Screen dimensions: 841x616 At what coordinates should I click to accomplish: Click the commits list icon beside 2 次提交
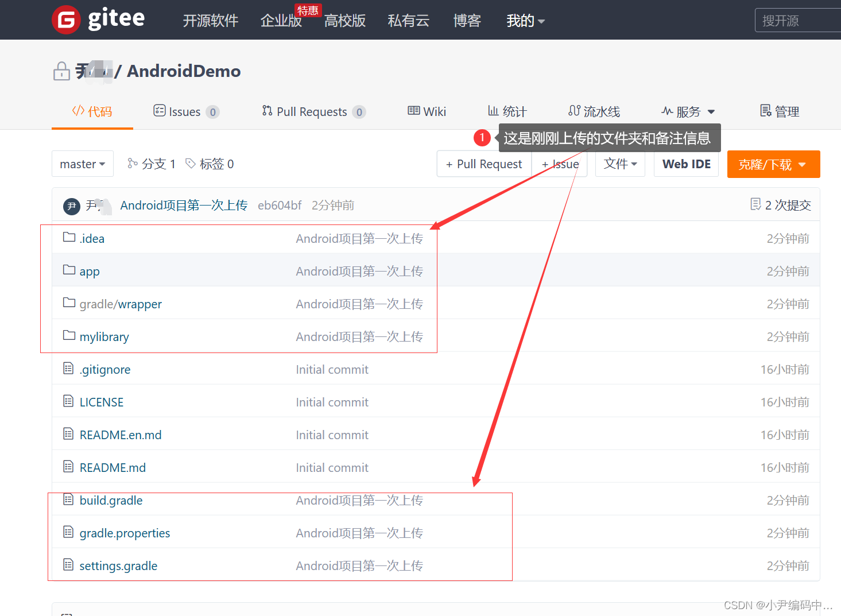755,204
